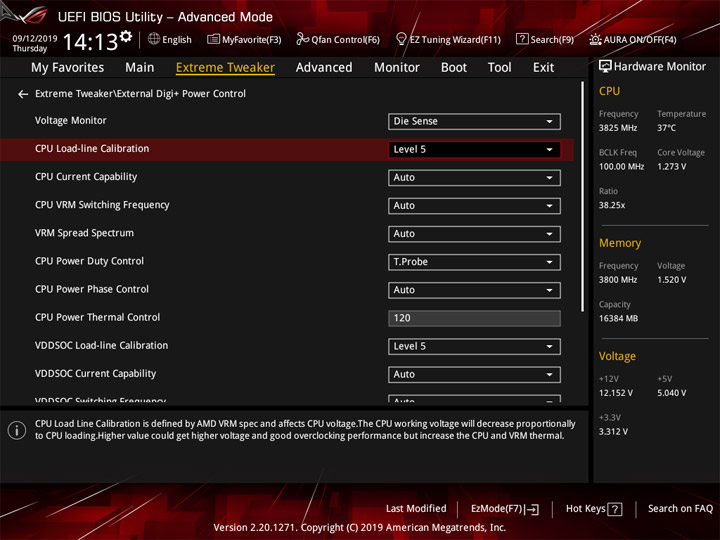Click the settings list scrollbar
720x540 pixels.
(x=583, y=197)
